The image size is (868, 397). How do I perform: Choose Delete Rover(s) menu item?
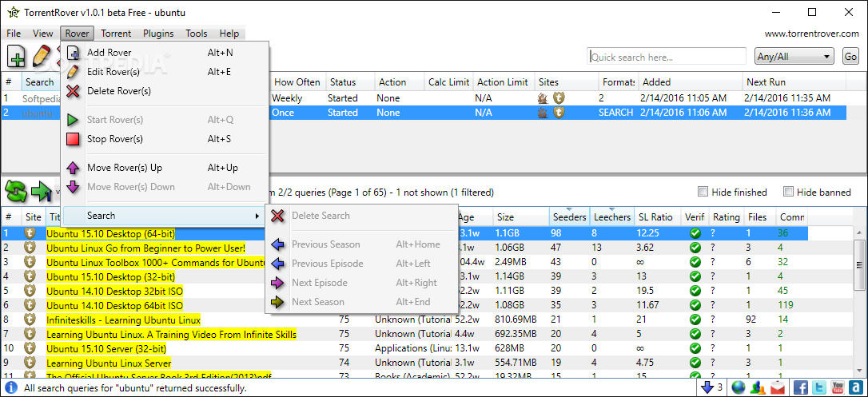[165, 91]
